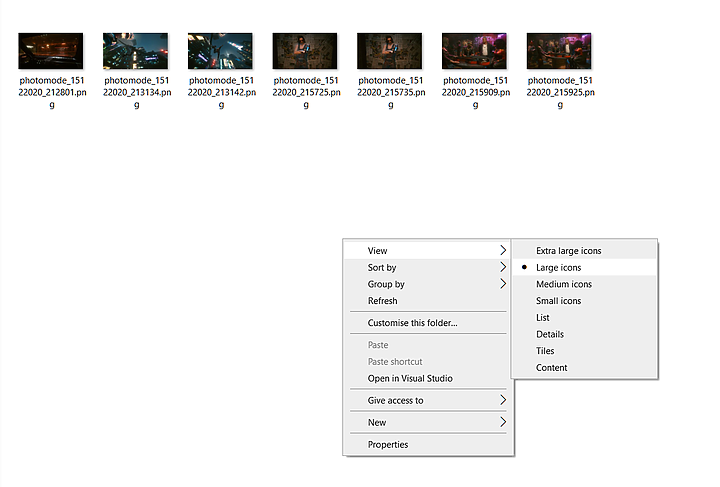Switch to Extra large icons view
This screenshot has width=720, height=487.
pyautogui.click(x=585, y=251)
